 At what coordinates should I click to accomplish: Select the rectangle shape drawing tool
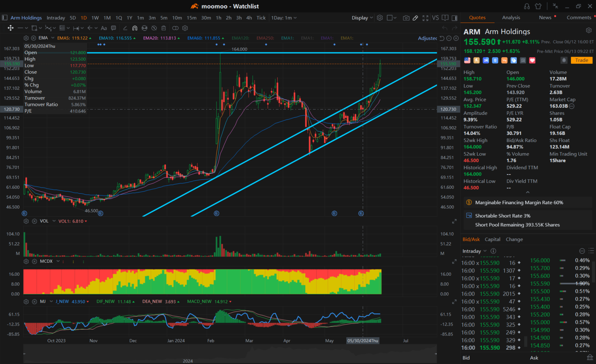(34, 28)
